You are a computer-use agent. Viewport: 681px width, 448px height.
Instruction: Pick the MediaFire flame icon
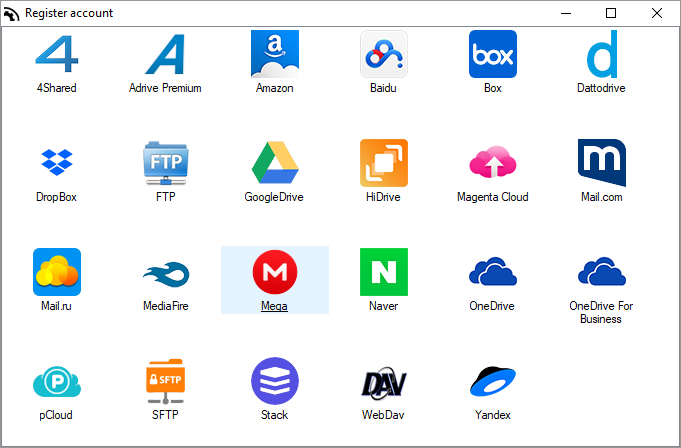165,272
